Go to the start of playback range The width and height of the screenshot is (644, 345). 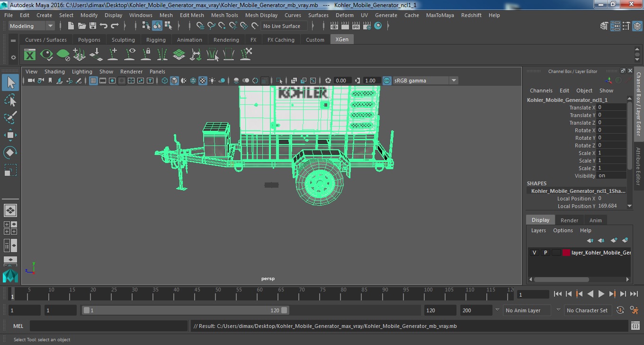tap(558, 294)
